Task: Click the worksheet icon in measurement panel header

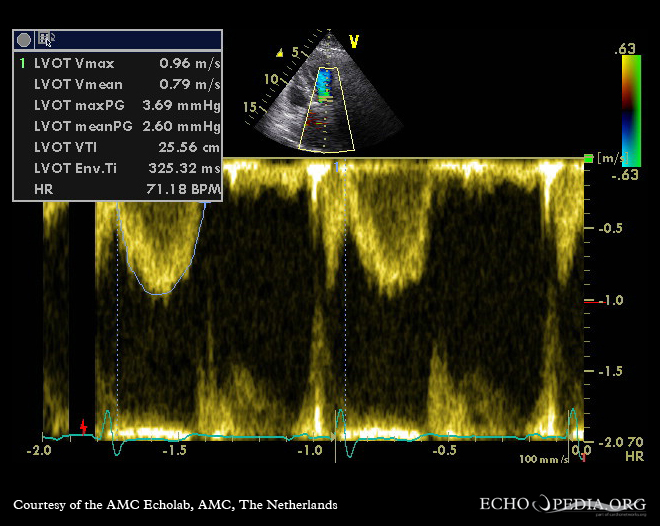Action: coord(47,39)
